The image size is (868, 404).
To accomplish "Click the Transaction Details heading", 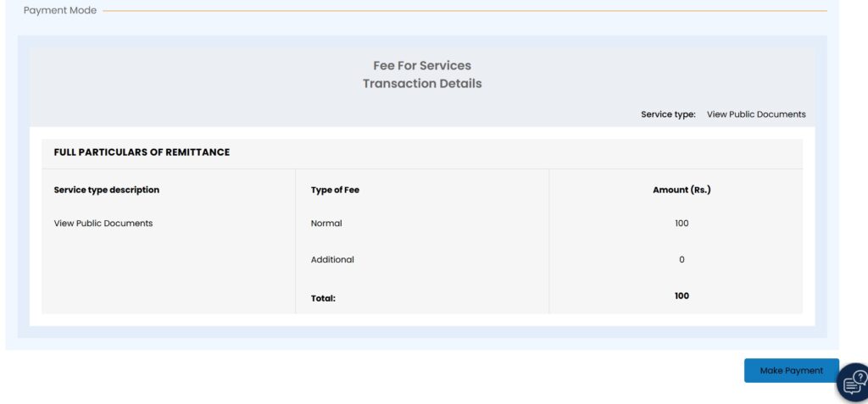I will point(422,84).
